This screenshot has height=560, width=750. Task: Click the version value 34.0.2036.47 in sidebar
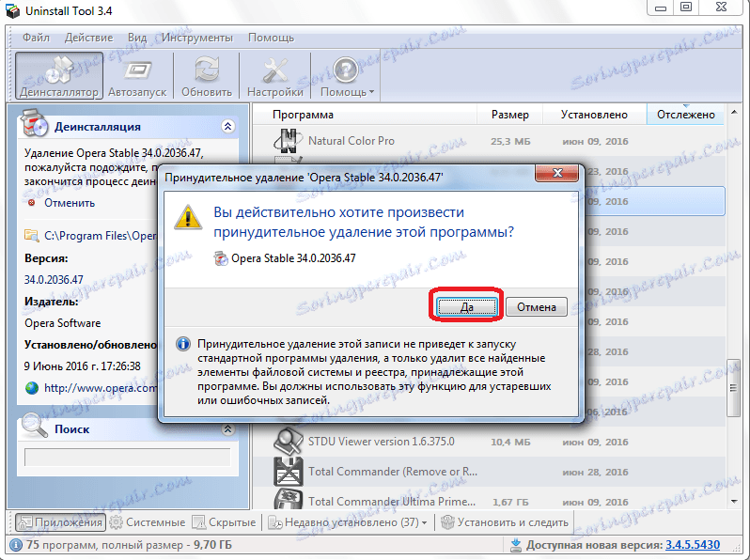(x=54, y=280)
